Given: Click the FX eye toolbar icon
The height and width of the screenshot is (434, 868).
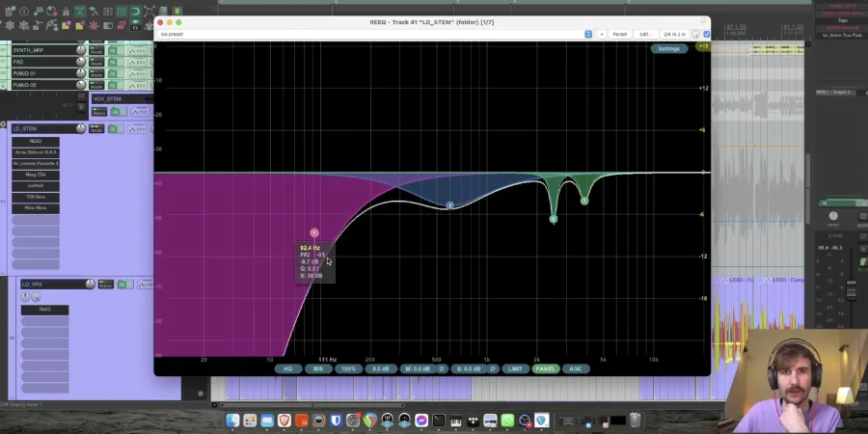Looking at the screenshot, I should (135, 25).
